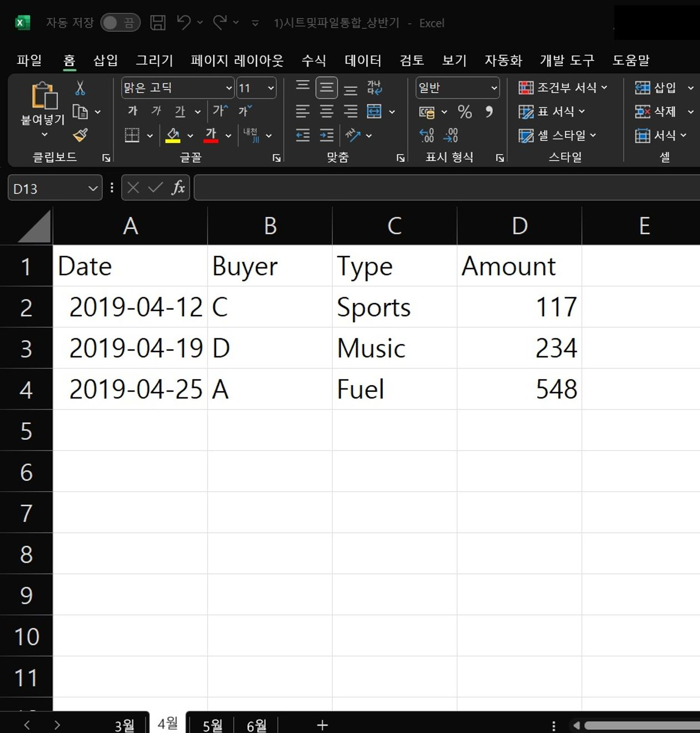Screen dimensions: 700x733
Task: Click the increase font size icon
Action: point(220,111)
